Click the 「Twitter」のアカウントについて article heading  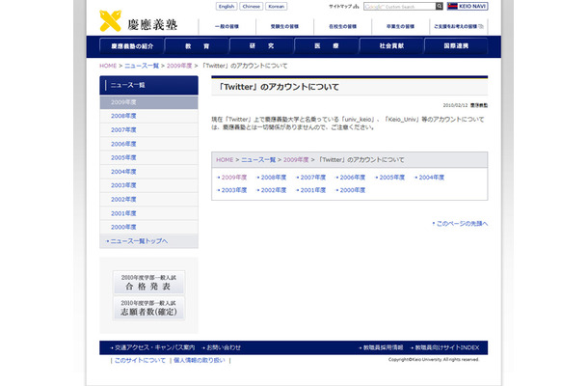[x=279, y=87]
